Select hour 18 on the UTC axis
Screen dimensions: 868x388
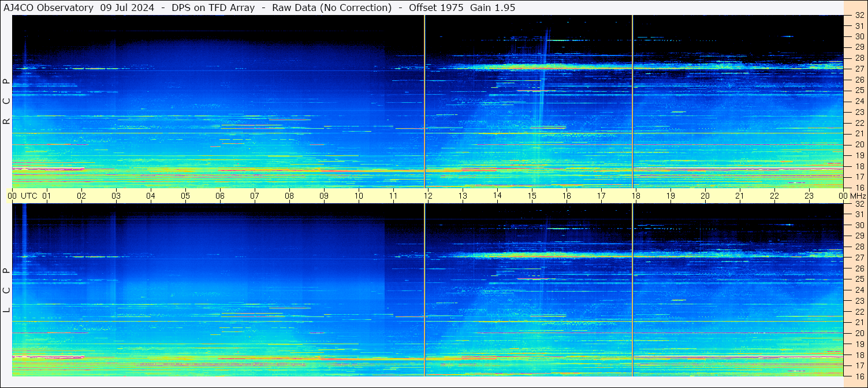(636, 196)
